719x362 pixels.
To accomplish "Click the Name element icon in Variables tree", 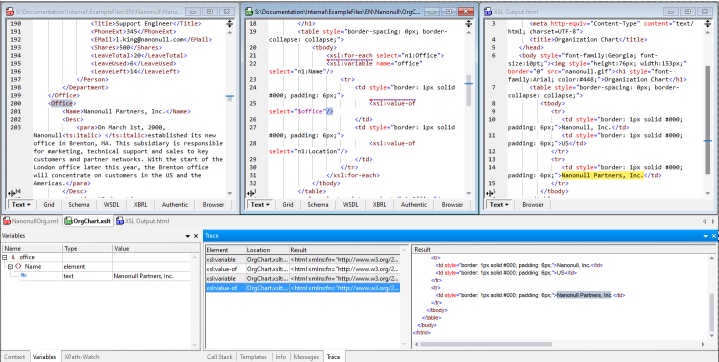I will (x=18, y=267).
